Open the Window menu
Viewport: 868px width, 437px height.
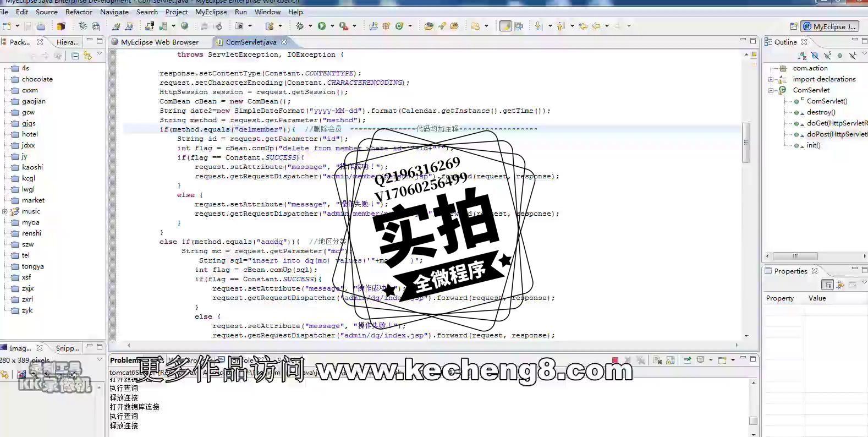tap(267, 12)
